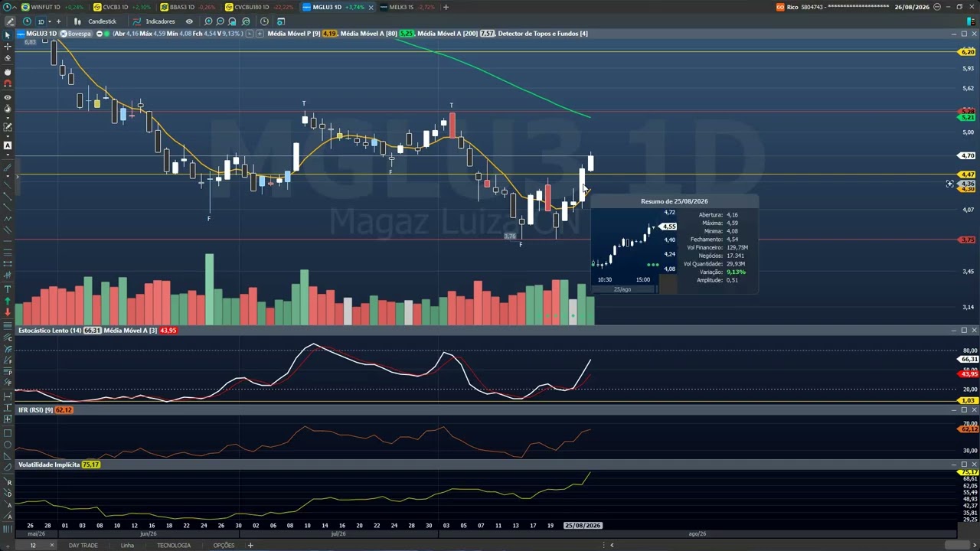The image size is (980, 551).
Task: Toggle indicator visibility eye icon
Action: coord(189,21)
